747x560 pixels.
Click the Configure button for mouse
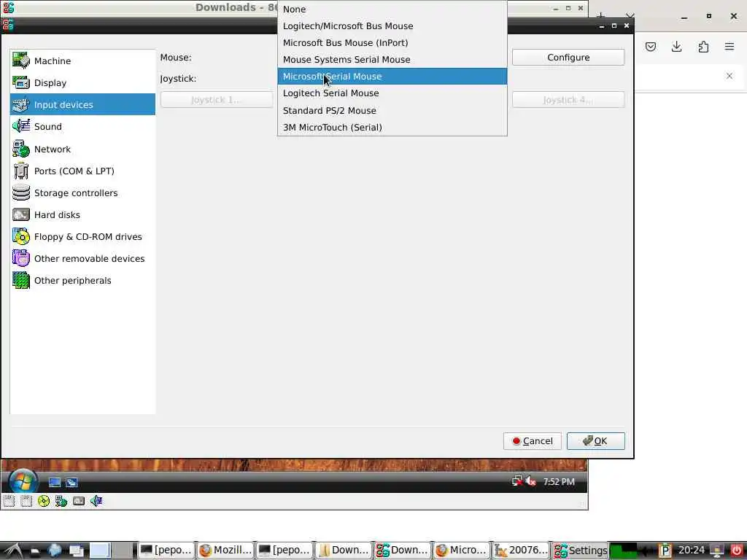(568, 57)
